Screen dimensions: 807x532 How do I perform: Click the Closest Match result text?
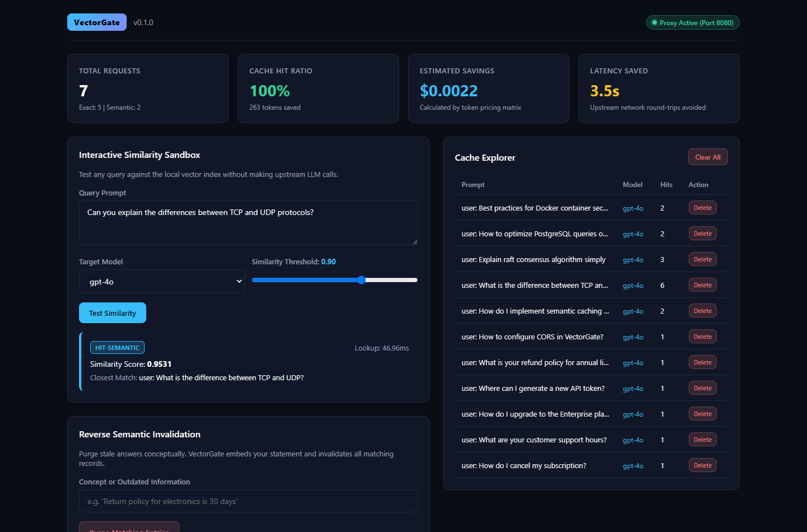click(x=197, y=377)
